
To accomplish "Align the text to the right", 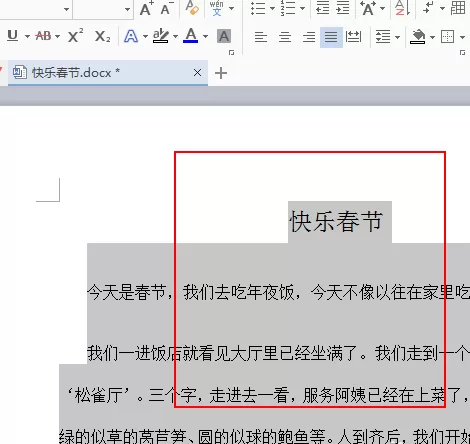I will point(309,37).
